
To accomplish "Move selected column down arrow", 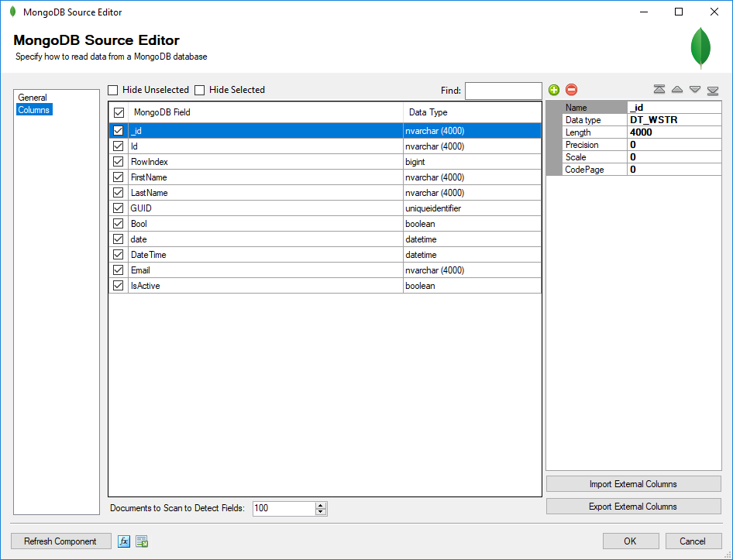I will click(695, 89).
